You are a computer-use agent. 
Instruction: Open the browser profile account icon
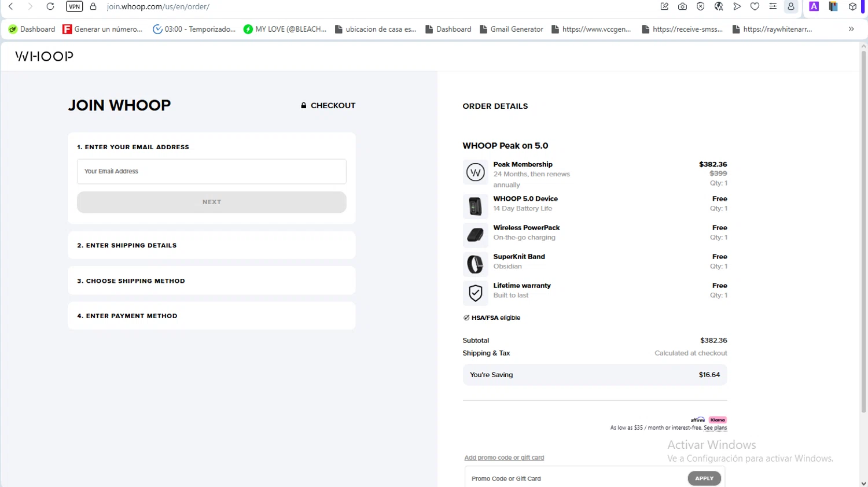(791, 7)
